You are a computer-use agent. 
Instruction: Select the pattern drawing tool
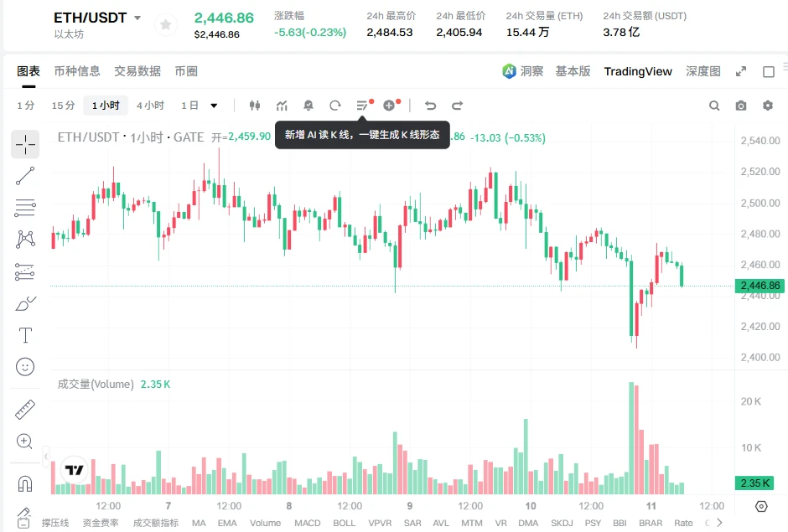tap(25, 239)
